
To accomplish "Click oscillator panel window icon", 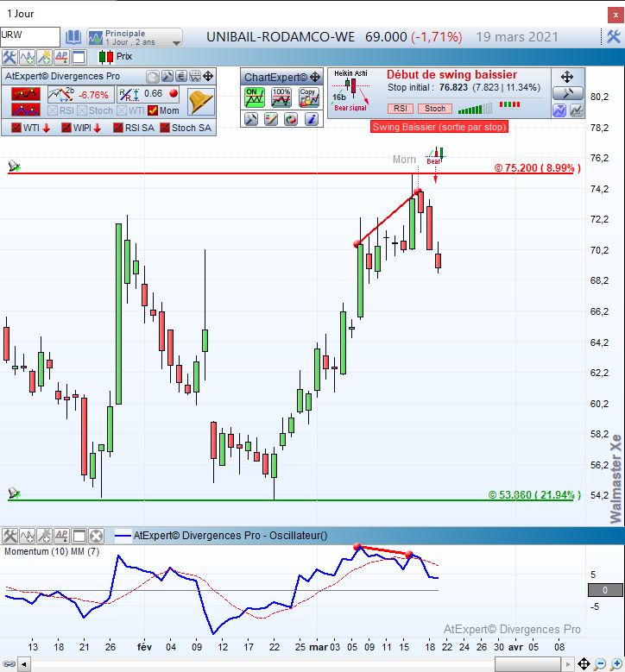I will coord(79,536).
